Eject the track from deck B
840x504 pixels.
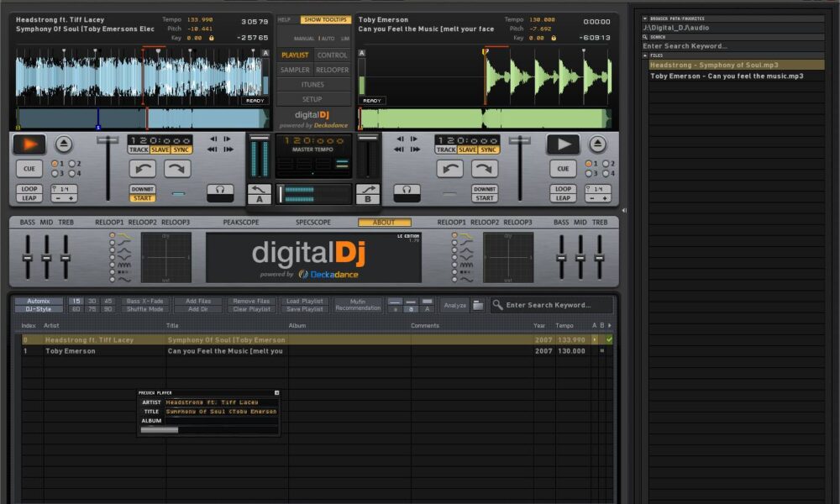tap(596, 142)
